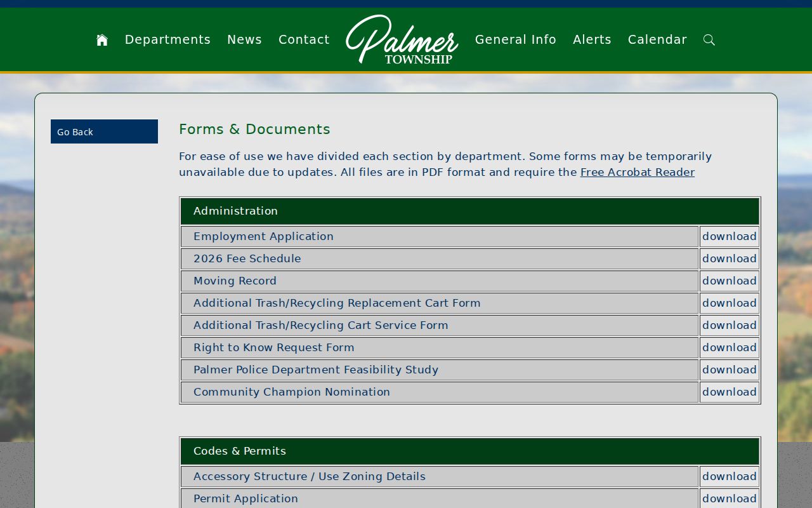This screenshot has width=812, height=508.
Task: Download the 2026 Fee Schedule
Action: (x=730, y=258)
